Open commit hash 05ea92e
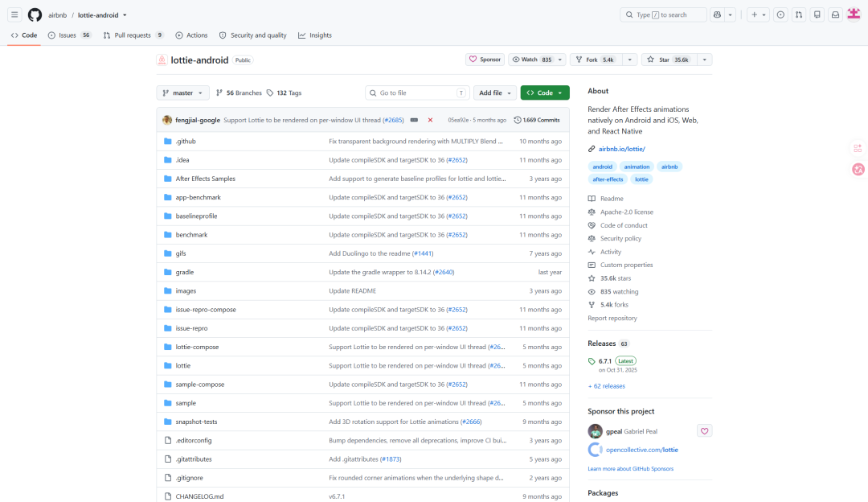The width and height of the screenshot is (868, 502). [x=458, y=120]
